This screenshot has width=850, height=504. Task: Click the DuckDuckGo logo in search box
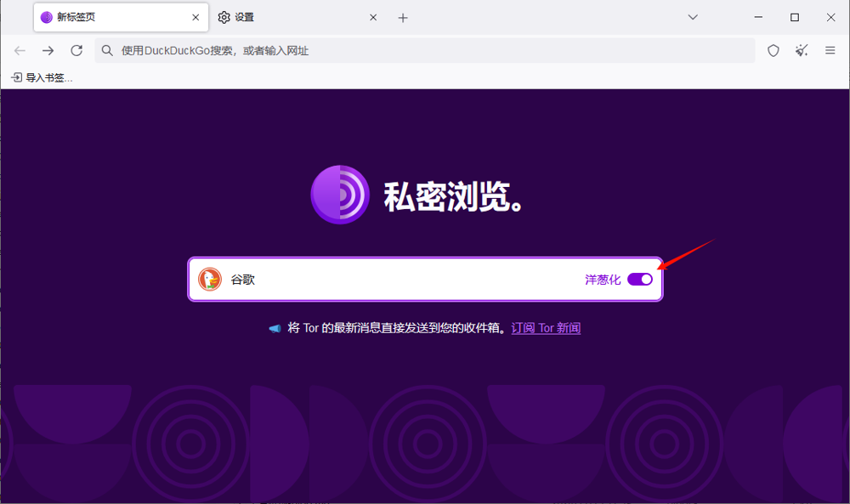[210, 280]
